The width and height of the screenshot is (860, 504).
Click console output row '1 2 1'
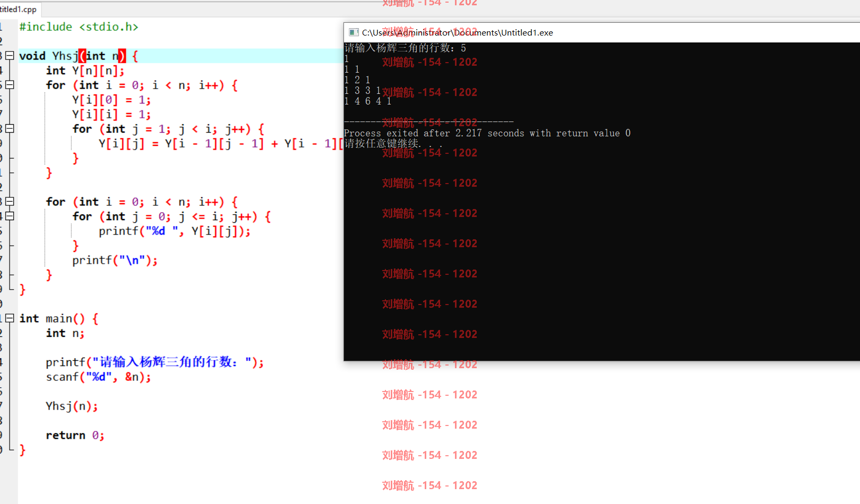pyautogui.click(x=357, y=80)
